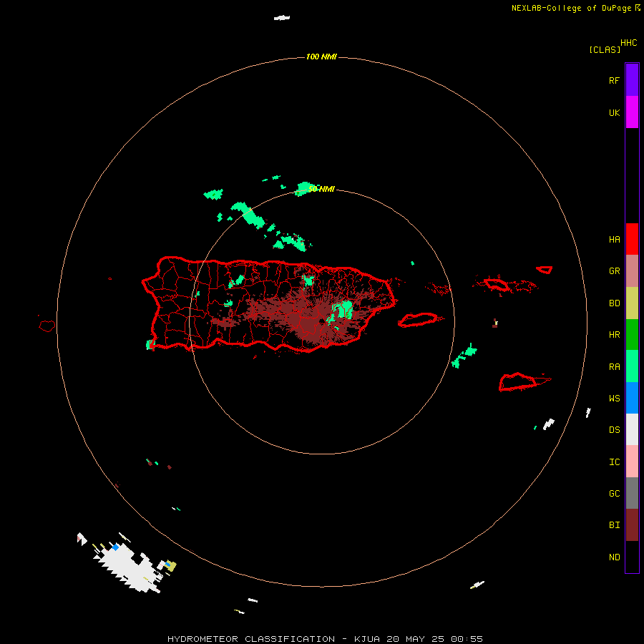Screen dimensions: 644x644
Task: Click the 'KJUA' radar site identifier
Action: pos(367,639)
